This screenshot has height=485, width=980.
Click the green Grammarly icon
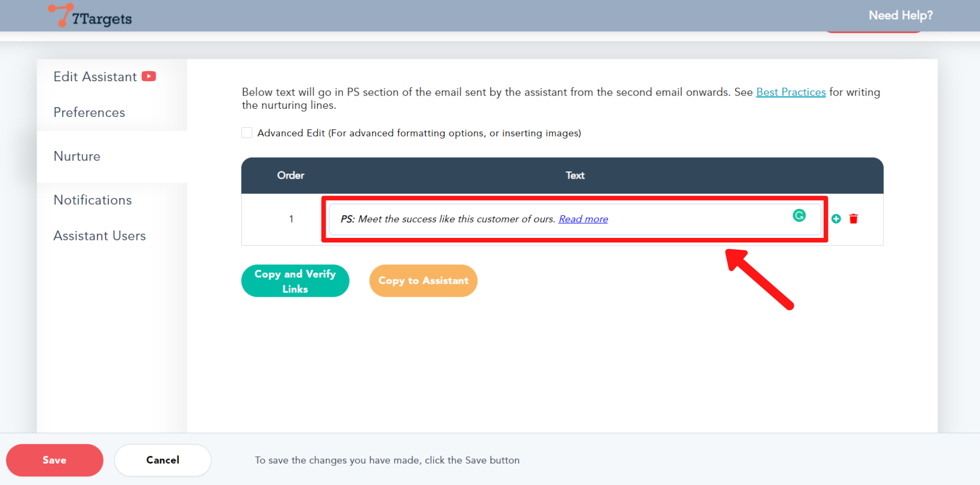click(x=799, y=216)
